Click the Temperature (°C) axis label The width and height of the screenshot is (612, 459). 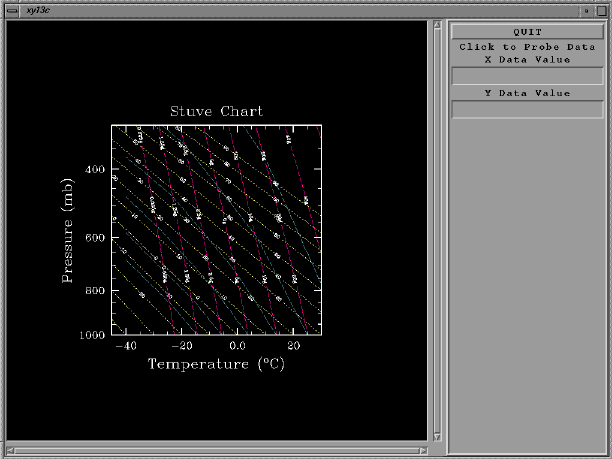216,364
